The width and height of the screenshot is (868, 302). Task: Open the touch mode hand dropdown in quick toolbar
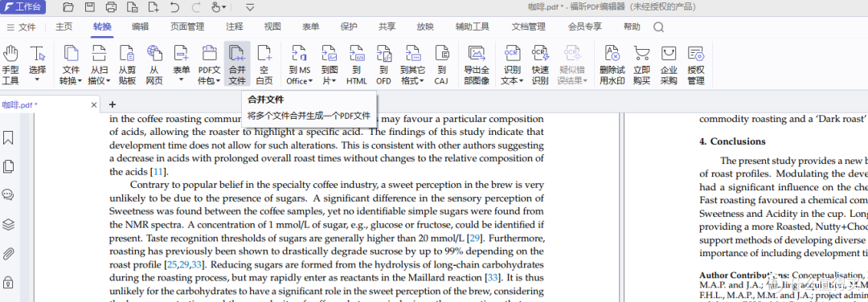[219, 7]
